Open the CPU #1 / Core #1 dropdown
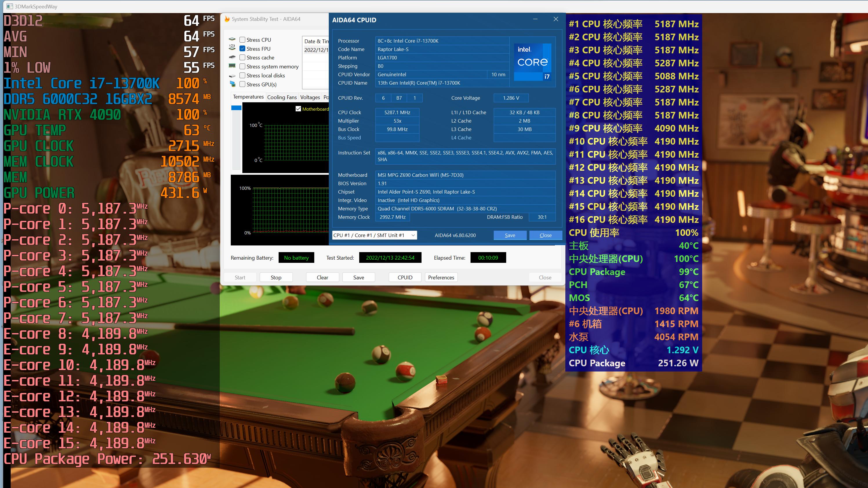Screen dimensions: 868x488 pyautogui.click(x=374, y=235)
